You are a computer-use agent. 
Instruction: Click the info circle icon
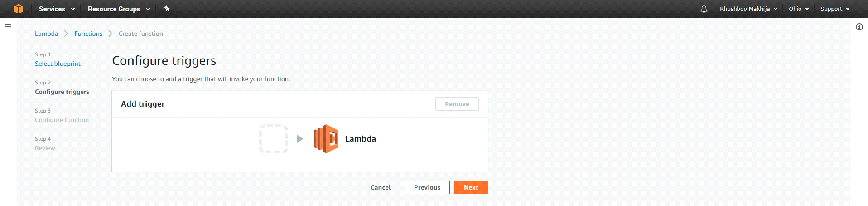(859, 27)
